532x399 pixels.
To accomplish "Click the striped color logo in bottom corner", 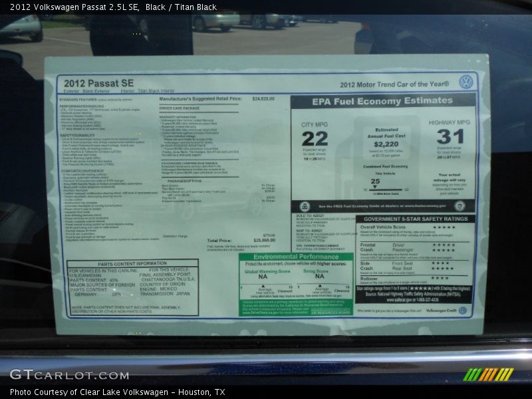I will coord(489,374).
